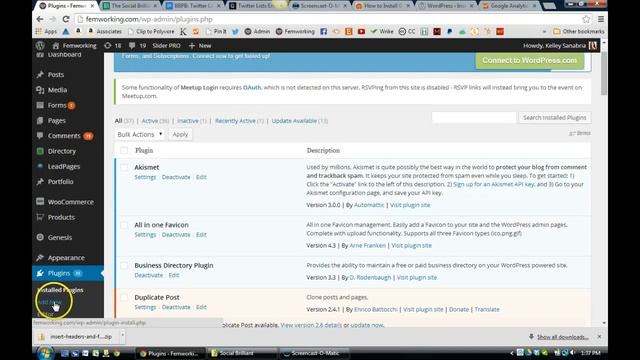The image size is (640, 360).
Task: Click the plugin search input field
Action: (x=474, y=118)
